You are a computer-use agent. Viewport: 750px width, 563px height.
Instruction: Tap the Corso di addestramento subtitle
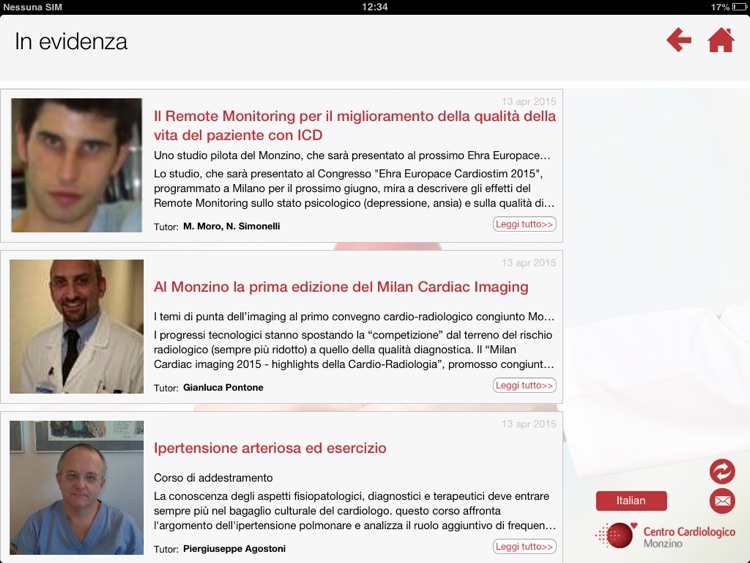(x=213, y=478)
